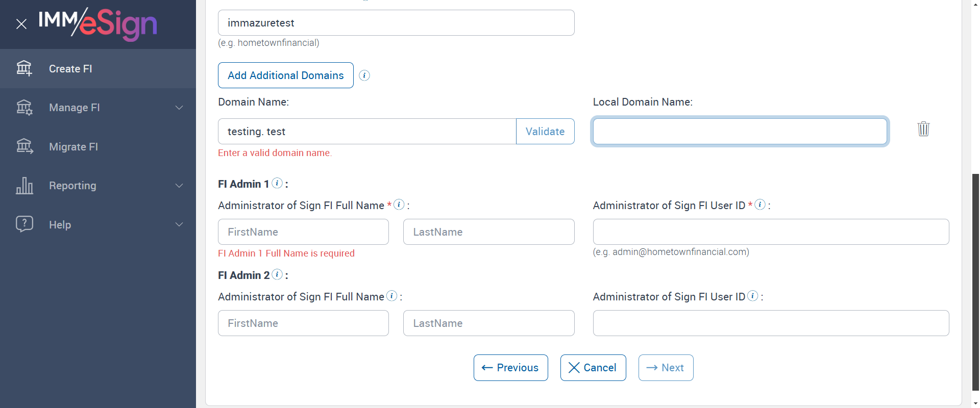Click info icon beside Add Additional Domains
Viewport: 980px width, 408px height.
(364, 75)
